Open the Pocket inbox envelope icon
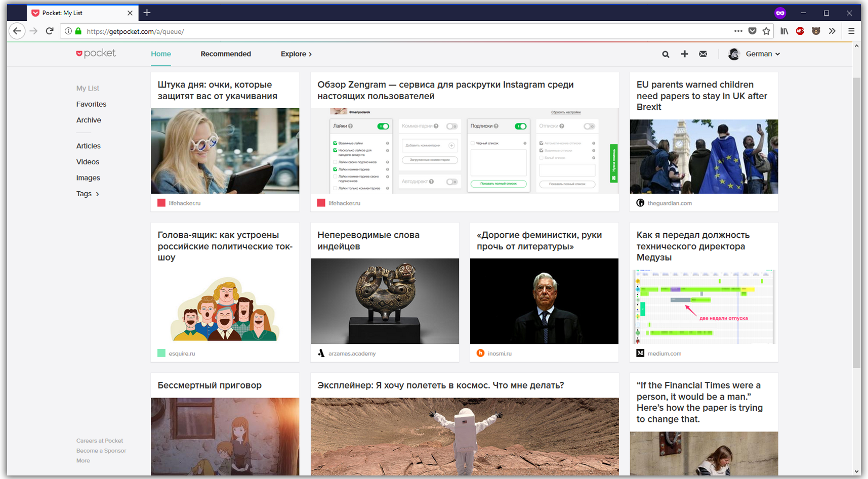This screenshot has height=479, width=868. (703, 54)
